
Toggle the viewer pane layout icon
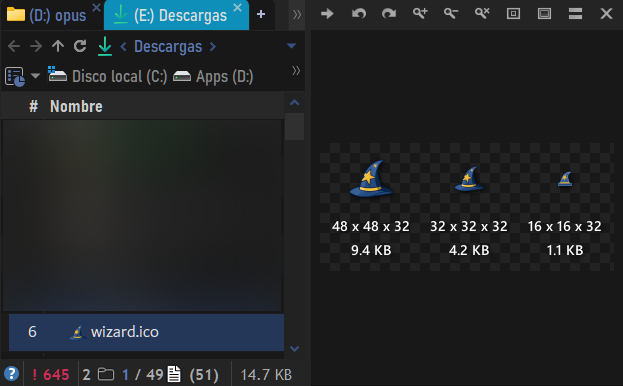coord(575,14)
